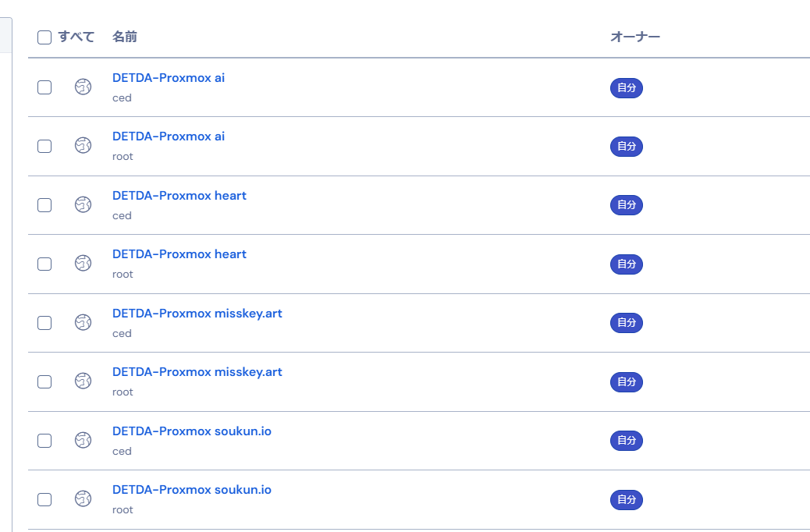Tick the すべて select-all checkbox
The image size is (810, 532).
pos(44,37)
